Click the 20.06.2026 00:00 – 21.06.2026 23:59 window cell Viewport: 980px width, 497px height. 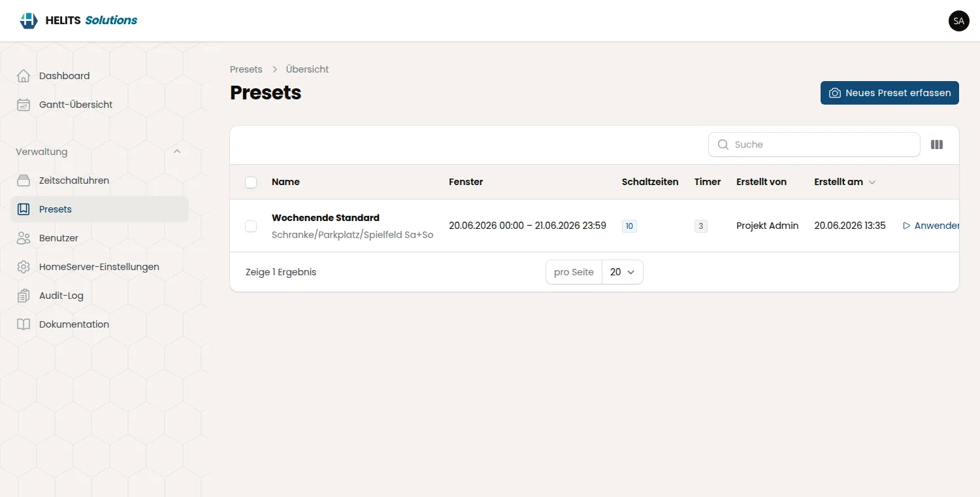527,226
